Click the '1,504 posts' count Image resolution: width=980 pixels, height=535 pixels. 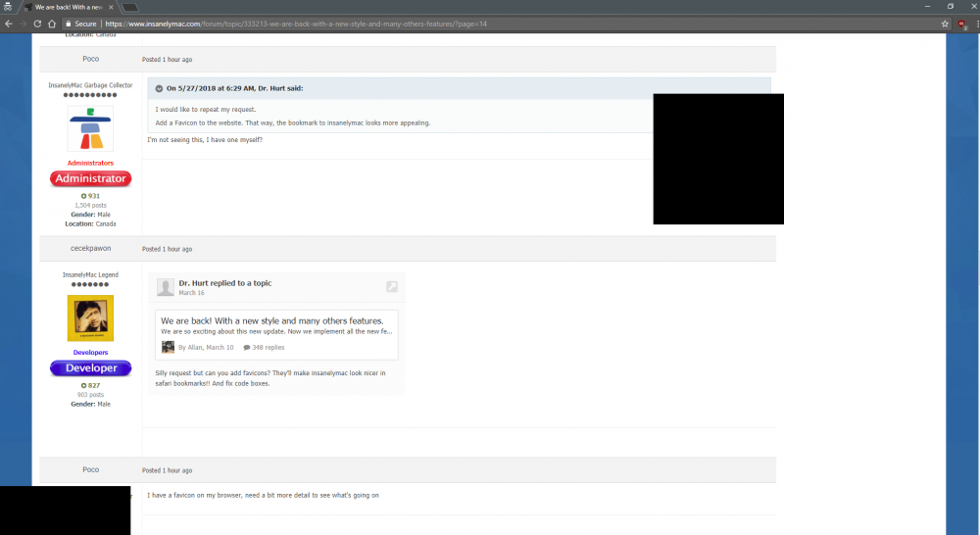click(x=90, y=205)
